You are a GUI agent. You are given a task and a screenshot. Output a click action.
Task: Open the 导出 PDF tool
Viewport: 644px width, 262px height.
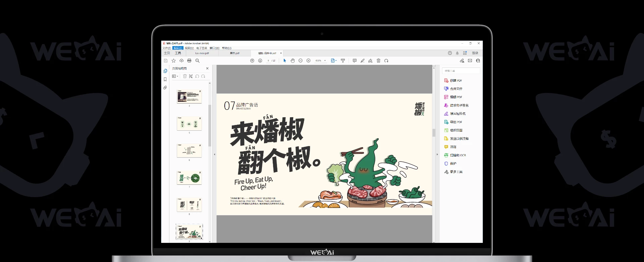point(453,122)
